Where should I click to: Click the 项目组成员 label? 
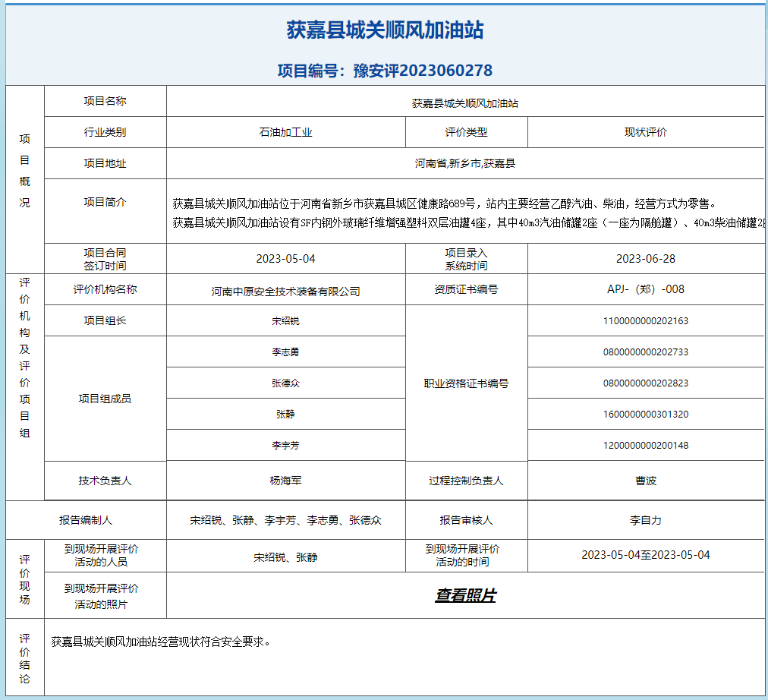point(105,399)
